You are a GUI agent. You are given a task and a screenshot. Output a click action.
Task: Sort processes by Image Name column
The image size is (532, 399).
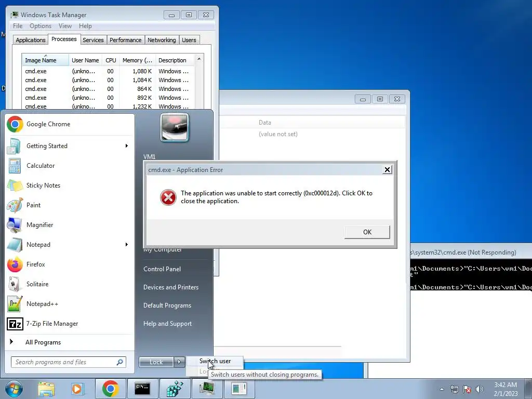pos(46,60)
